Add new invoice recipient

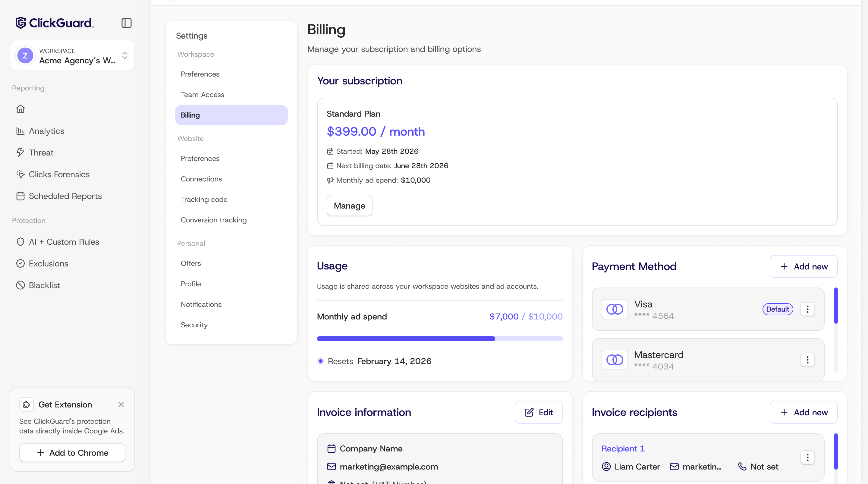(x=804, y=412)
